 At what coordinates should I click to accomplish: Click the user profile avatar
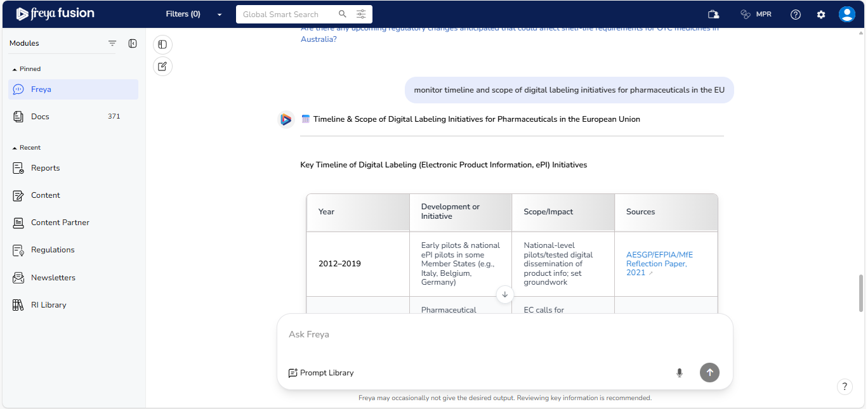click(846, 14)
